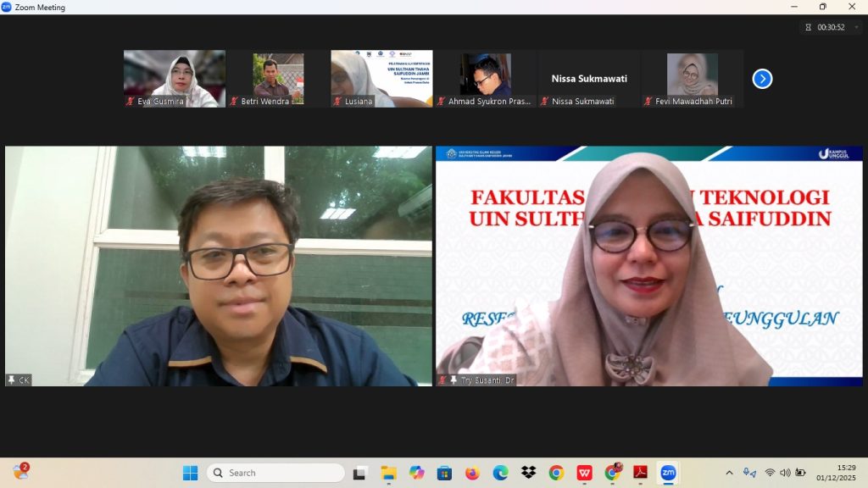Viewport: 868px width, 488px height.
Task: Open WPS Office from the taskbar
Action: [584, 473]
